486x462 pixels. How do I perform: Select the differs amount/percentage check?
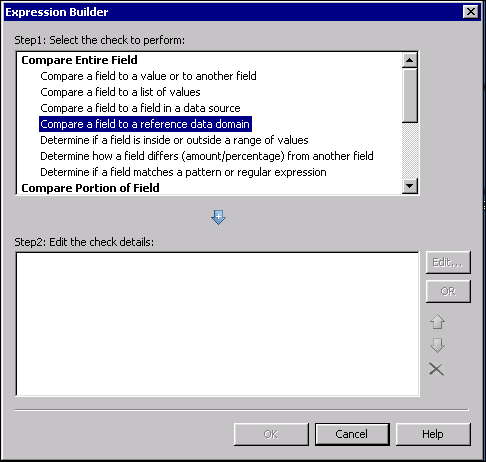click(x=207, y=156)
